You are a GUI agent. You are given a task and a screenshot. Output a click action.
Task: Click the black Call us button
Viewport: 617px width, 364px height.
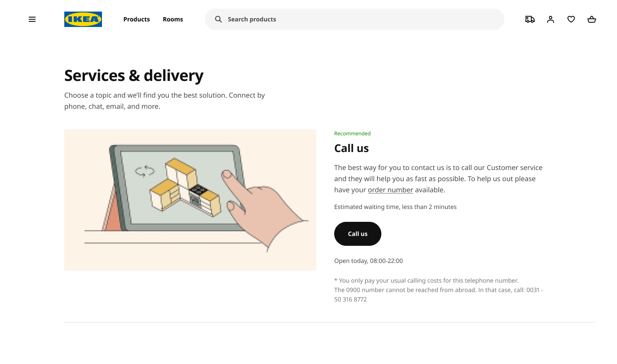pyautogui.click(x=358, y=234)
